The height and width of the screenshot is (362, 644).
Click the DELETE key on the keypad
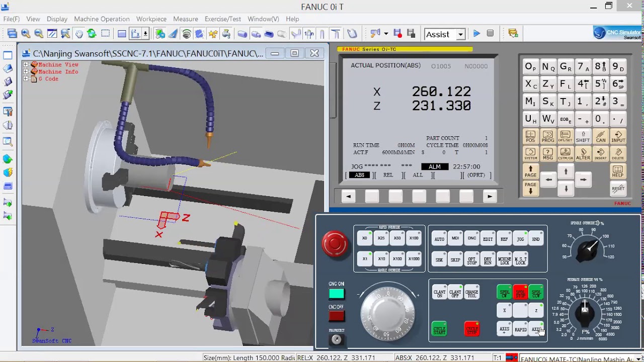point(618,154)
